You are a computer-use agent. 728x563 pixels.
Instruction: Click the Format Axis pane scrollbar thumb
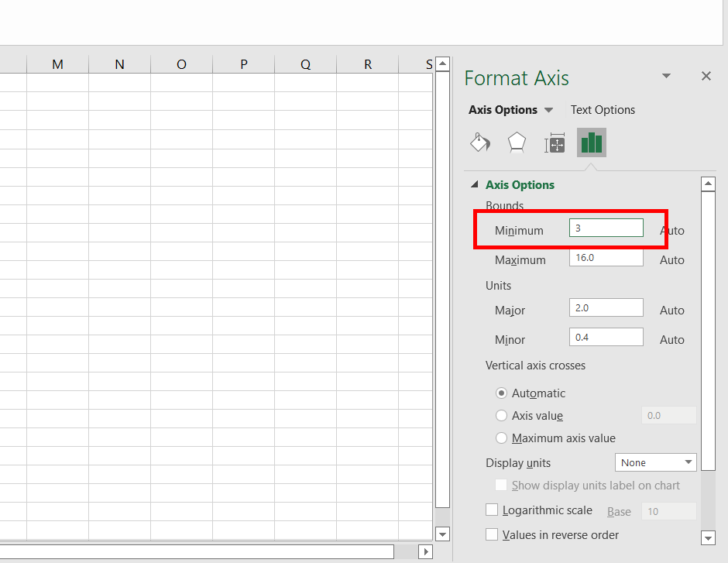[x=708, y=331]
